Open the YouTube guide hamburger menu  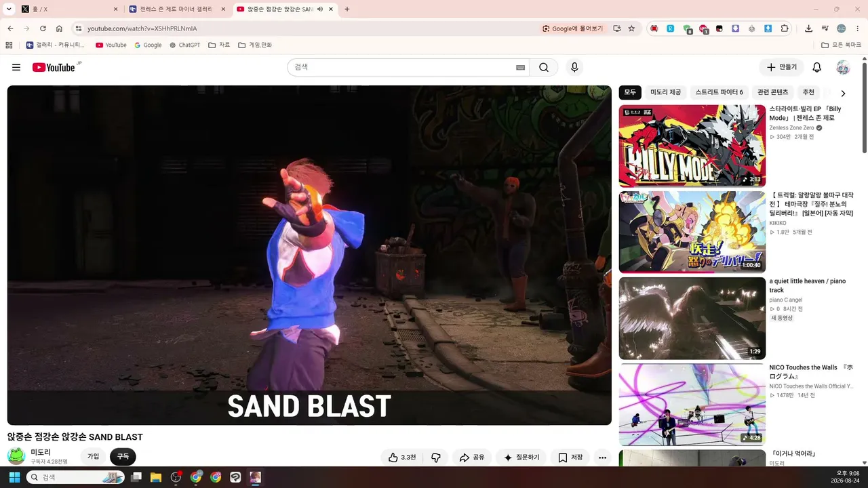point(16,67)
